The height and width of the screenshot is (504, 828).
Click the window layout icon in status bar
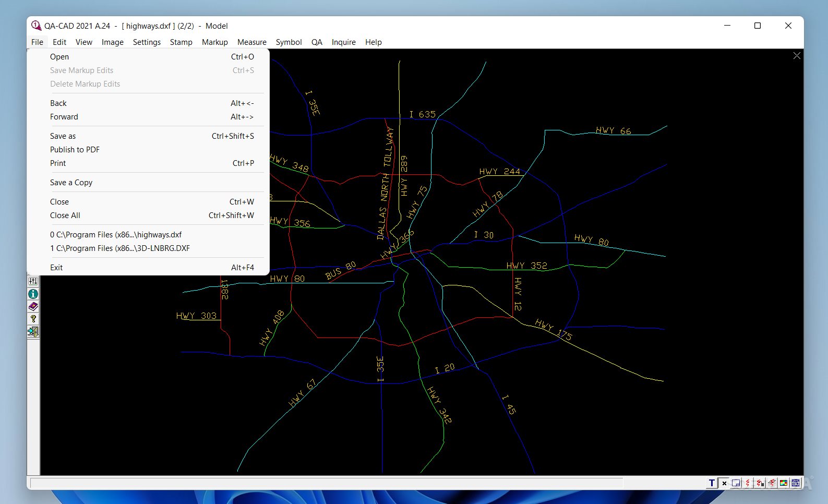pyautogui.click(x=736, y=483)
